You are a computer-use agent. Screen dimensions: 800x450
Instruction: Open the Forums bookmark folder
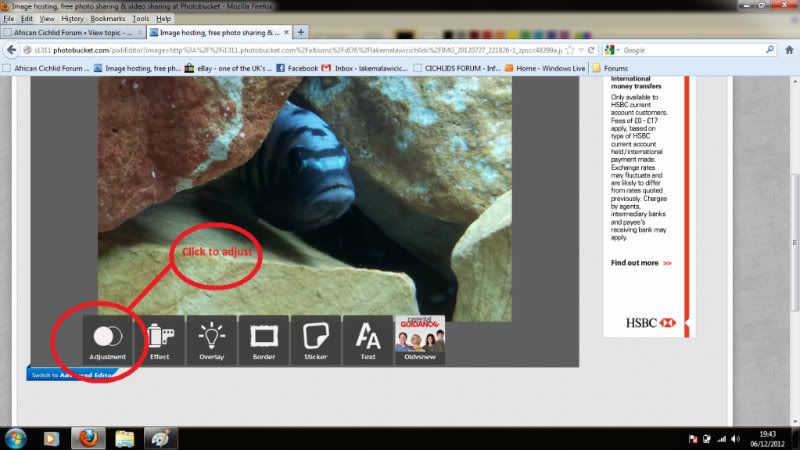point(610,68)
